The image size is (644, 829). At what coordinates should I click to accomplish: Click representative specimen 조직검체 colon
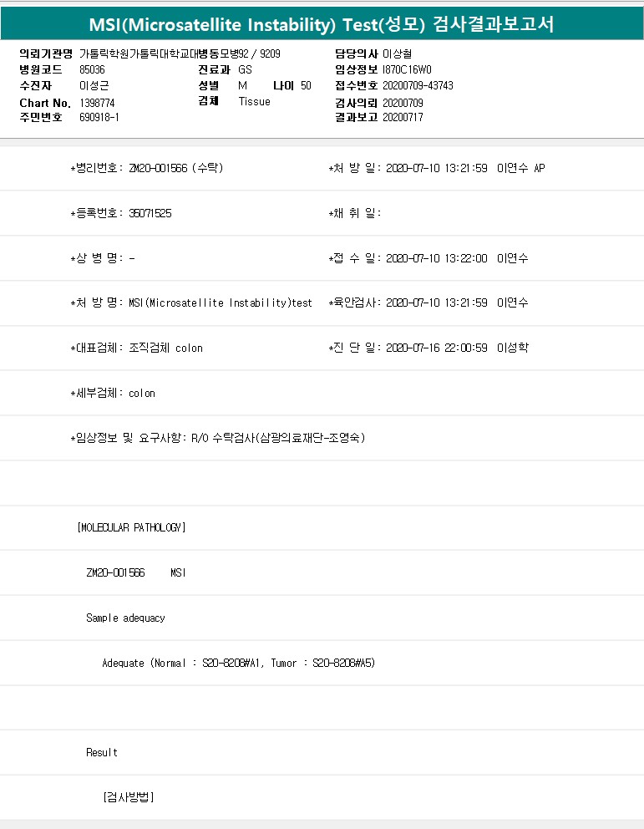[x=166, y=348]
